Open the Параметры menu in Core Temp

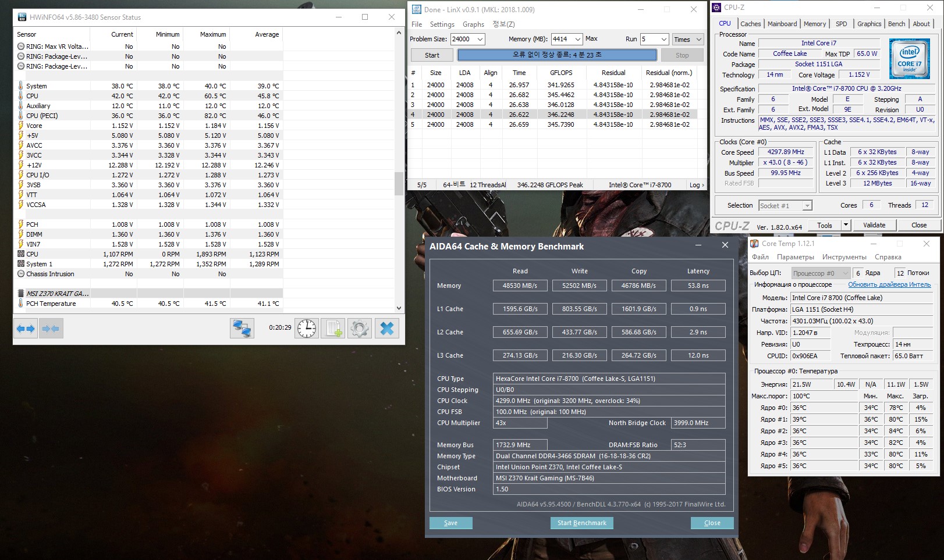(796, 257)
